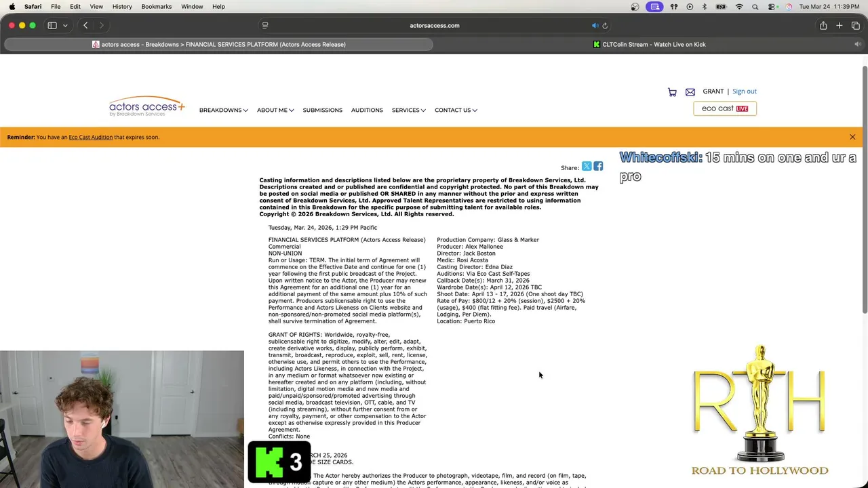Screen dimensions: 868x488
Task: Expand the ABOUT ME navigation dropdown
Action: click(x=275, y=110)
